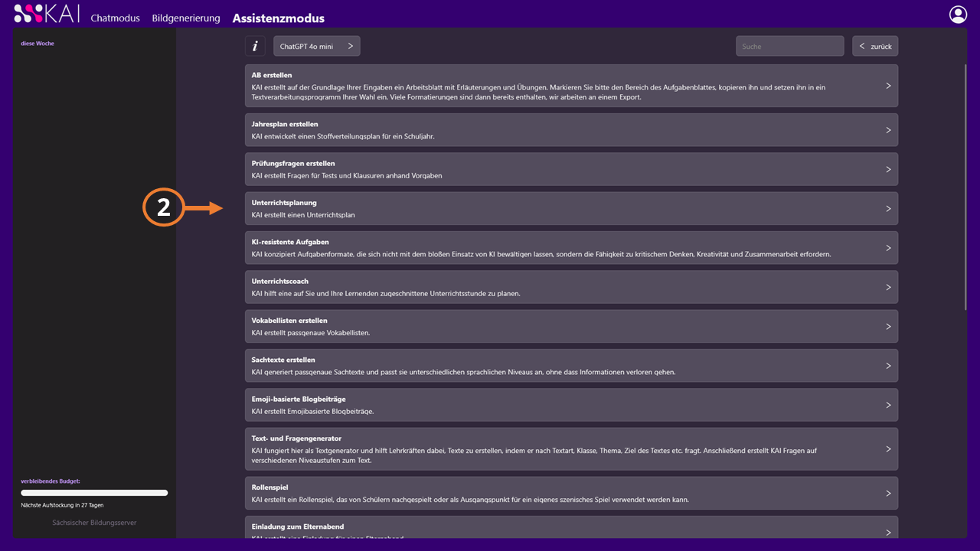Click the remaining budget progress bar
Image resolution: width=980 pixels, height=551 pixels.
94,493
